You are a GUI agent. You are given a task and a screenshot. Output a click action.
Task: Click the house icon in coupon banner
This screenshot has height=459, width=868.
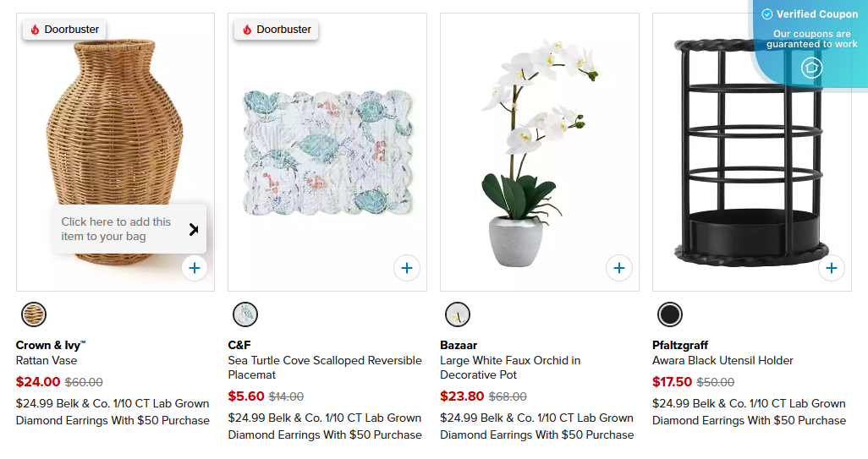pos(811,68)
